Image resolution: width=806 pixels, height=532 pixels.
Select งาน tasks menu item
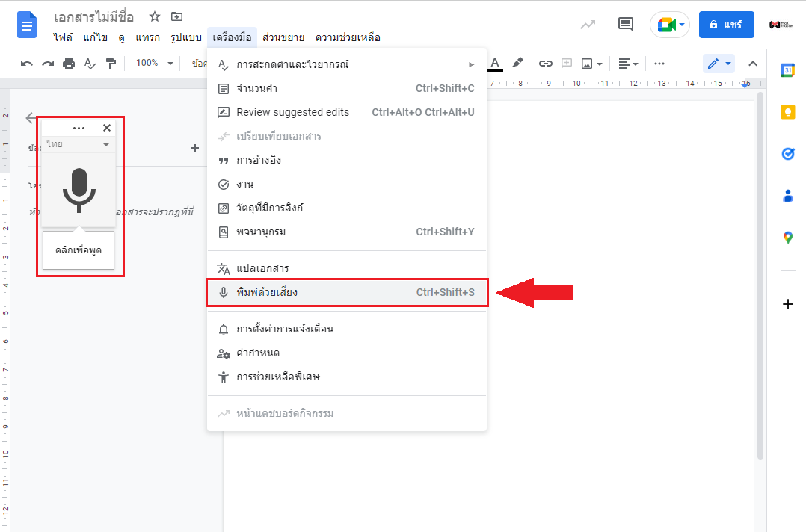347,184
